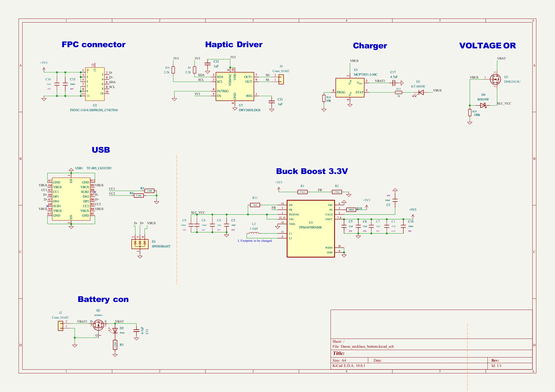Select resistor R18 100k symbol
The width and height of the screenshot is (555, 392).
pyautogui.click(x=470, y=113)
